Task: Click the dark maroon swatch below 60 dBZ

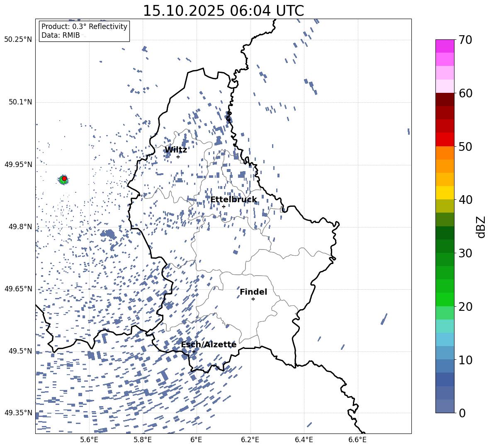Action: (x=445, y=99)
